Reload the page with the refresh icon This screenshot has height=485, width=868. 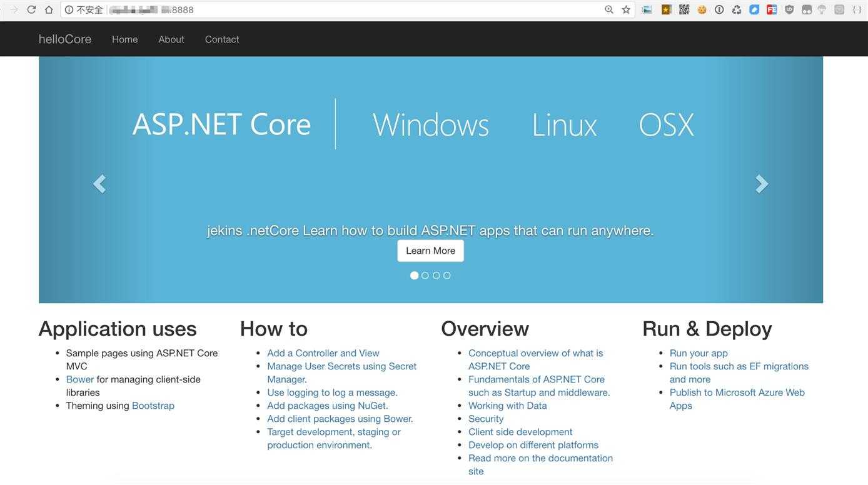pos(31,9)
